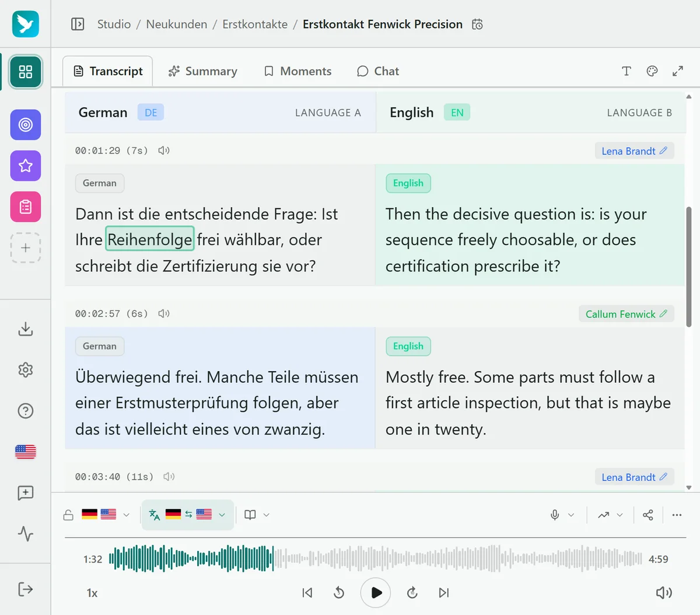This screenshot has width=700, height=615.
Task: Change interface language via US flag
Action: (26, 452)
